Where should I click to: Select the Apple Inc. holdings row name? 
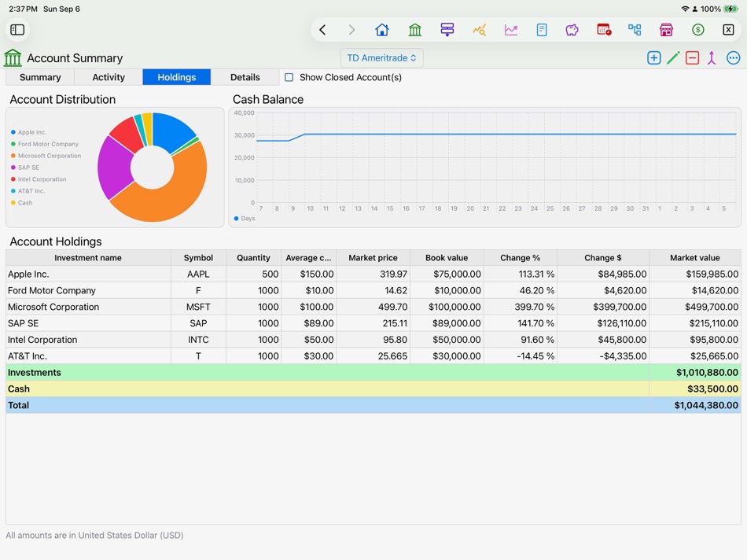point(28,274)
